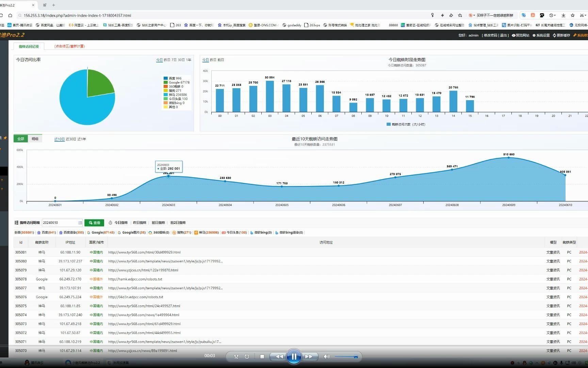Open 系统设置 gear settings
Viewport: 588px width, 368px height.
541,35
